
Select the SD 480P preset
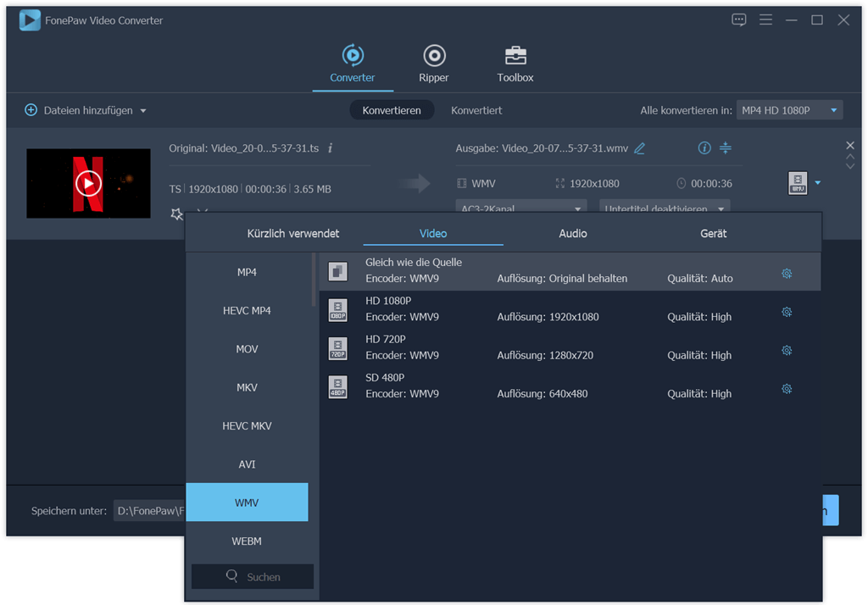(570, 386)
